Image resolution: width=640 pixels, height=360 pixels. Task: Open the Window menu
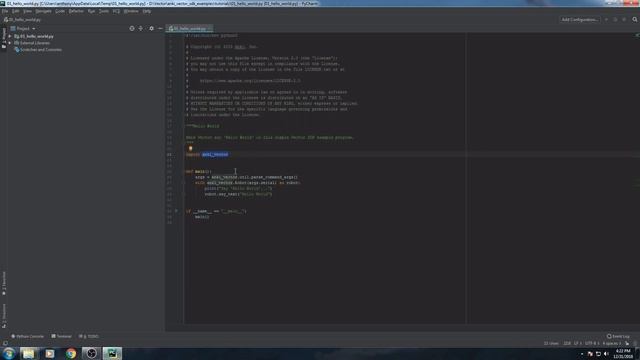(131, 11)
